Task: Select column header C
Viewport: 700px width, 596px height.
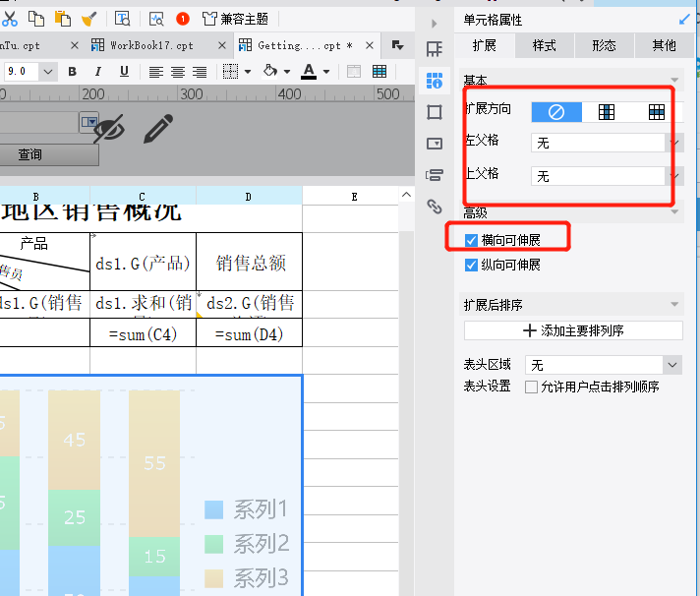Action: [143, 197]
